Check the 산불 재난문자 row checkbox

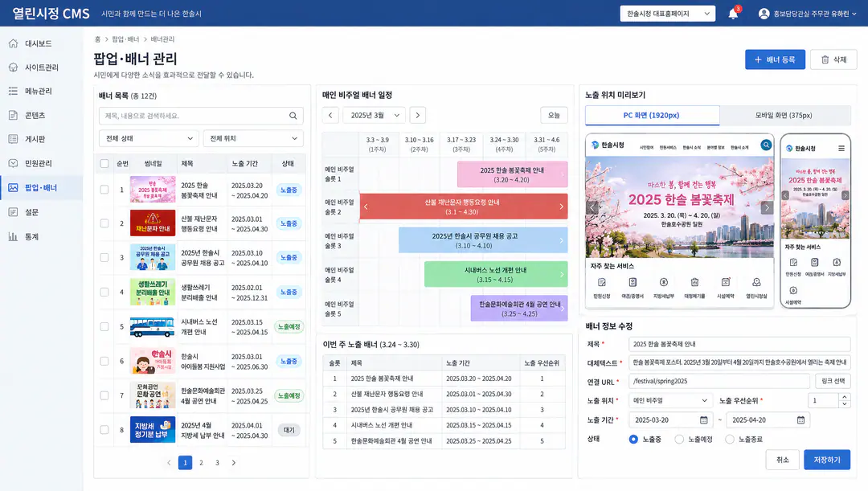pos(104,223)
